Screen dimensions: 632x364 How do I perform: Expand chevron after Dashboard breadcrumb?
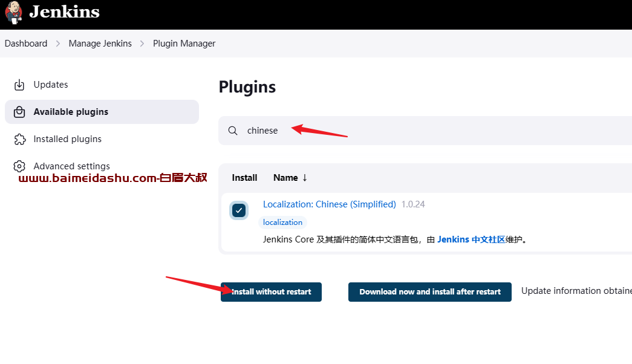pyautogui.click(x=58, y=44)
